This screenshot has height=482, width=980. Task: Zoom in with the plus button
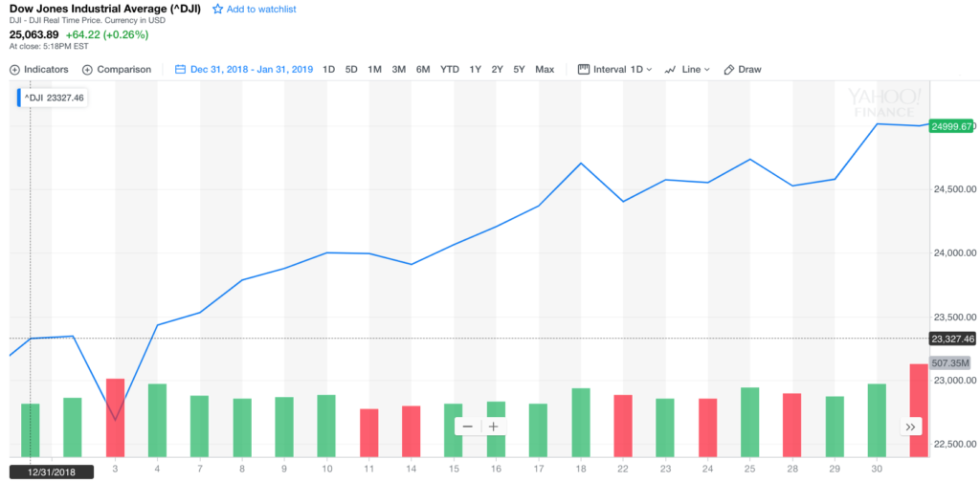coord(493,427)
